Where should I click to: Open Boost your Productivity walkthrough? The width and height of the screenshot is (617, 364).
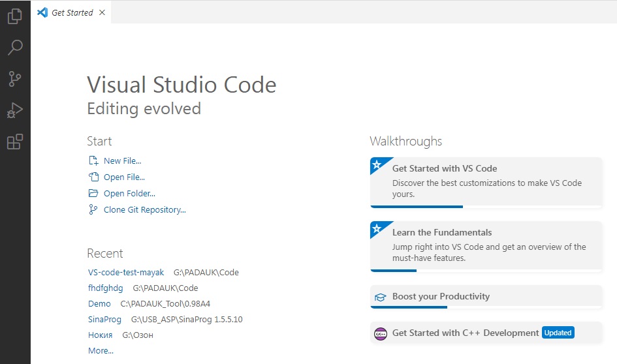point(486,296)
